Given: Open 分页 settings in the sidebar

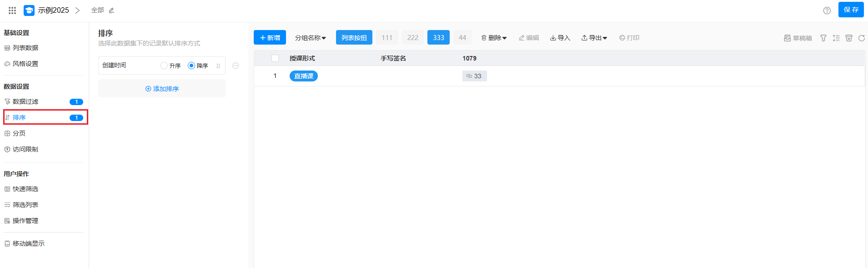Looking at the screenshot, I should tap(19, 133).
